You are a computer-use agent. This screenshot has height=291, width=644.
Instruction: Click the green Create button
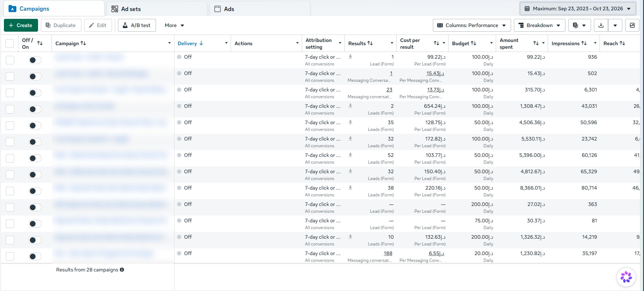(x=21, y=25)
